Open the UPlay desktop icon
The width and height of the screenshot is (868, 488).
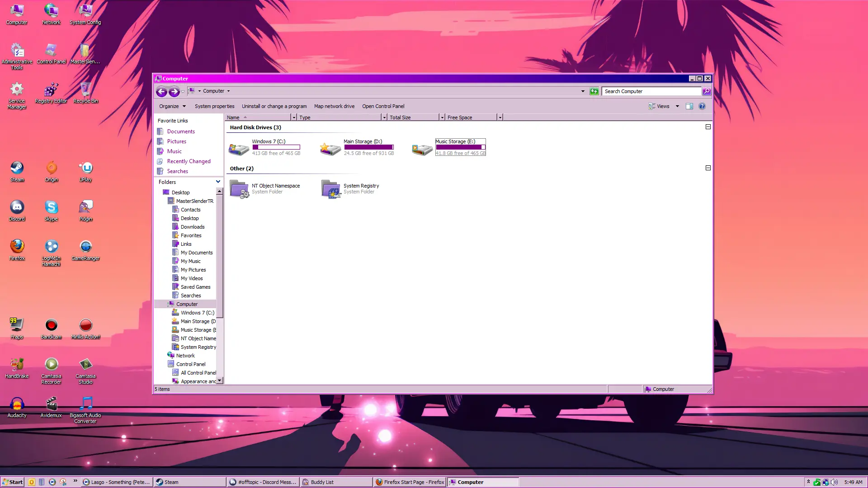tap(86, 168)
